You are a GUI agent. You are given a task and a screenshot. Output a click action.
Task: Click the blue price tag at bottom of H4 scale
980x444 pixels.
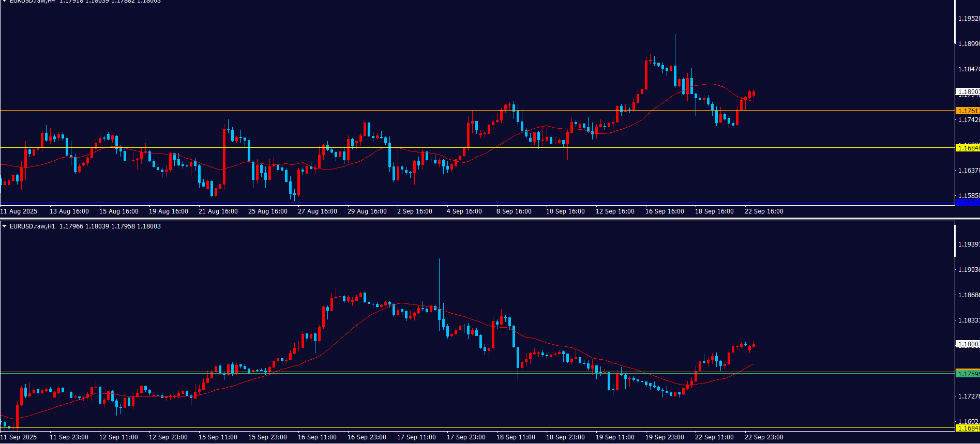coord(967,203)
